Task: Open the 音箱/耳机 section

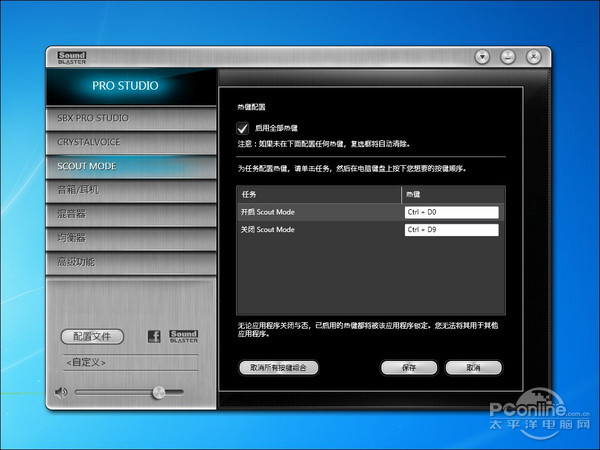Action: tap(131, 190)
